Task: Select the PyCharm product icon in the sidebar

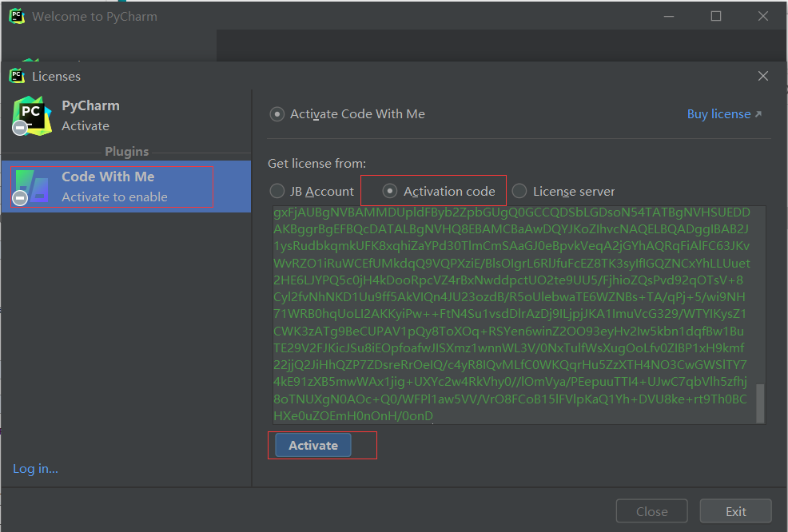Action: [32, 116]
